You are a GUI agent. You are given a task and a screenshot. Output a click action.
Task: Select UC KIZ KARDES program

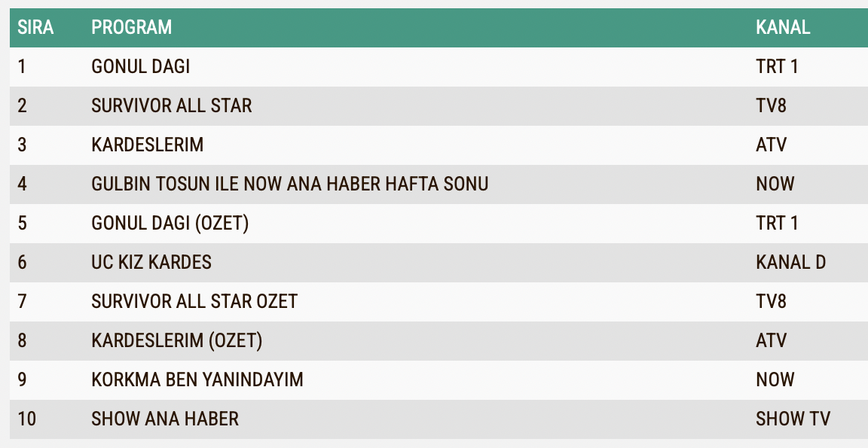coord(151,262)
